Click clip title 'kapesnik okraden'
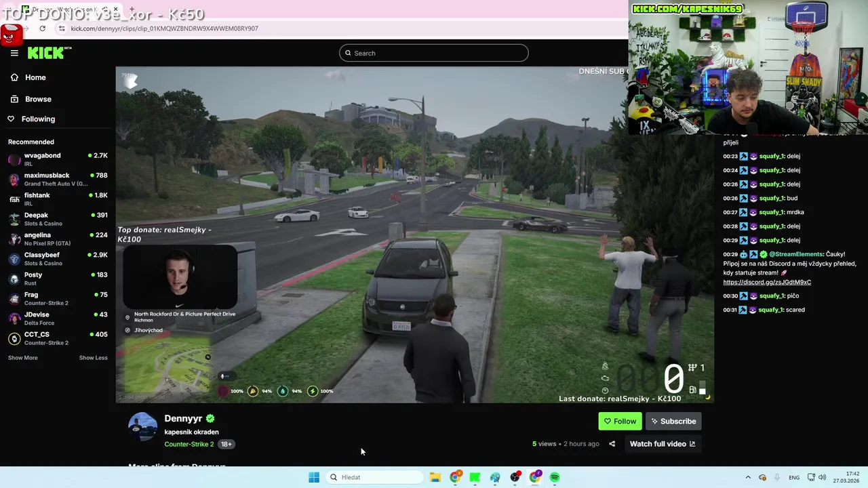The image size is (868, 488). click(x=191, y=432)
